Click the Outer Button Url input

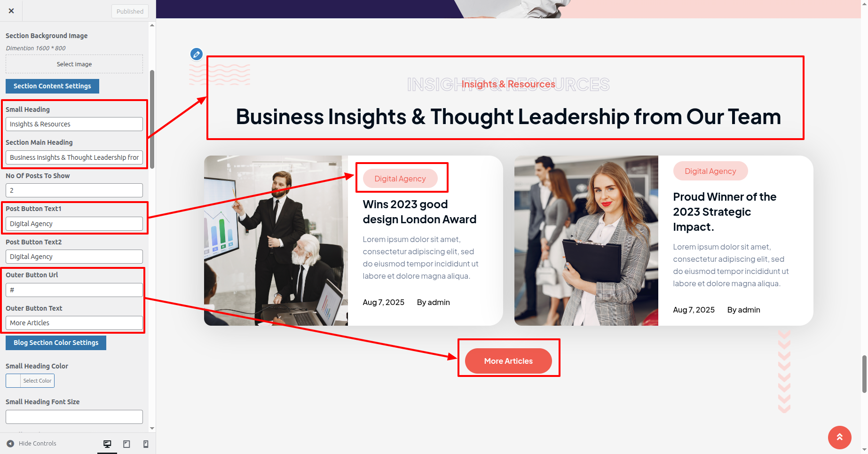coord(74,290)
